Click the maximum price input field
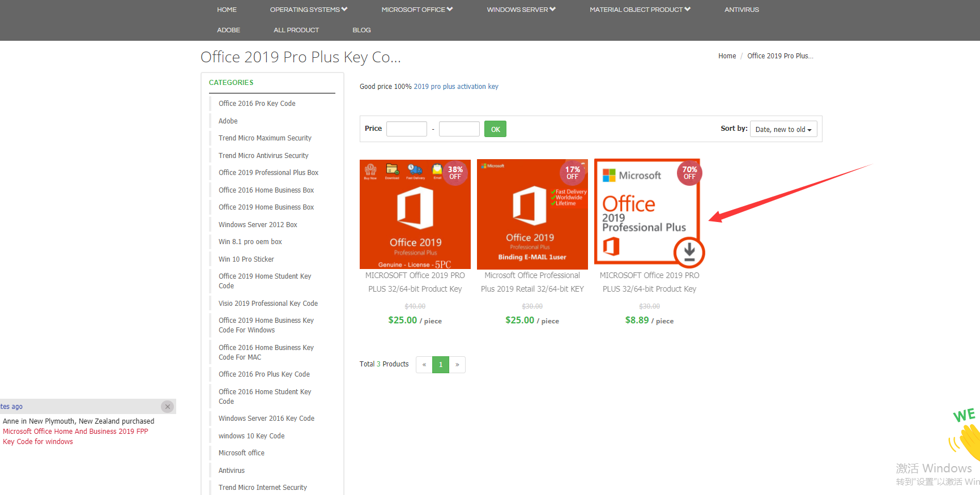 [459, 129]
